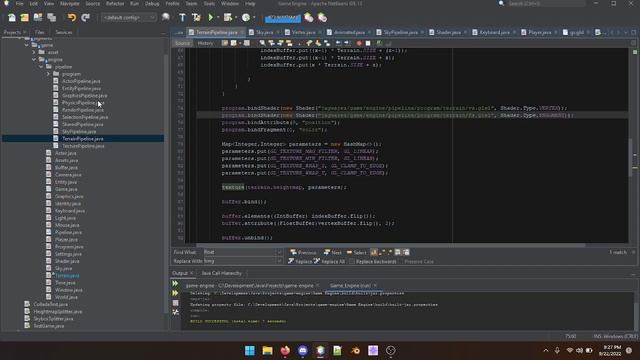Collapse the engine folder in project tree
640x360 pixels.
(x=34, y=60)
